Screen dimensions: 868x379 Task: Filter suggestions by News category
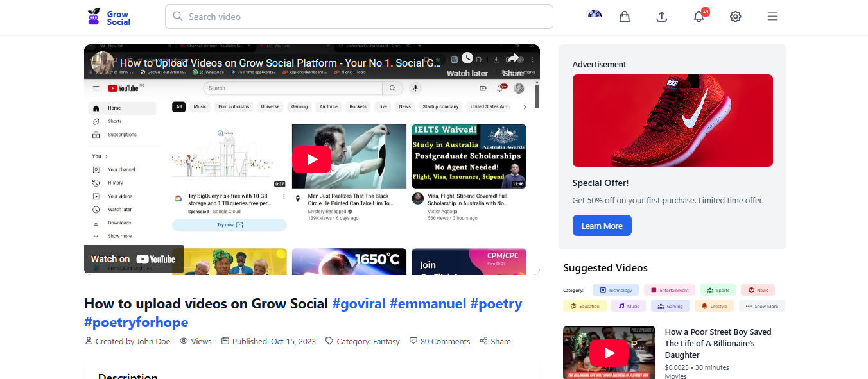pyautogui.click(x=758, y=290)
